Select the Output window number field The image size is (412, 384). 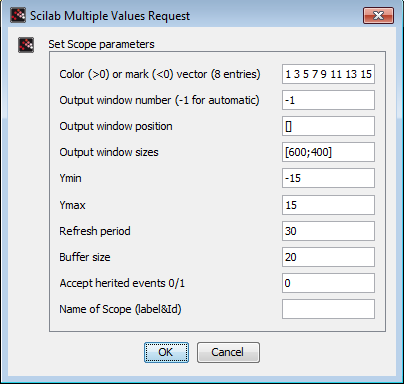pos(328,100)
